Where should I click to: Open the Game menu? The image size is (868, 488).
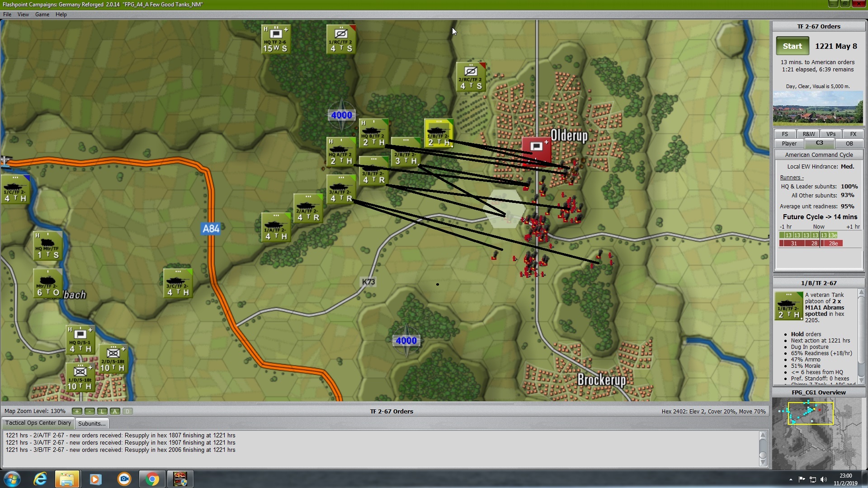(42, 14)
